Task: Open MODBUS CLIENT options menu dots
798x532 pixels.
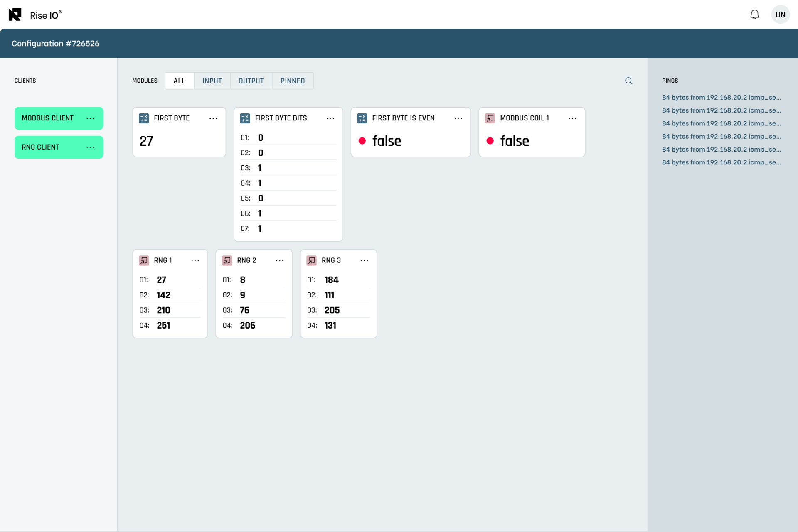Action: pos(90,118)
